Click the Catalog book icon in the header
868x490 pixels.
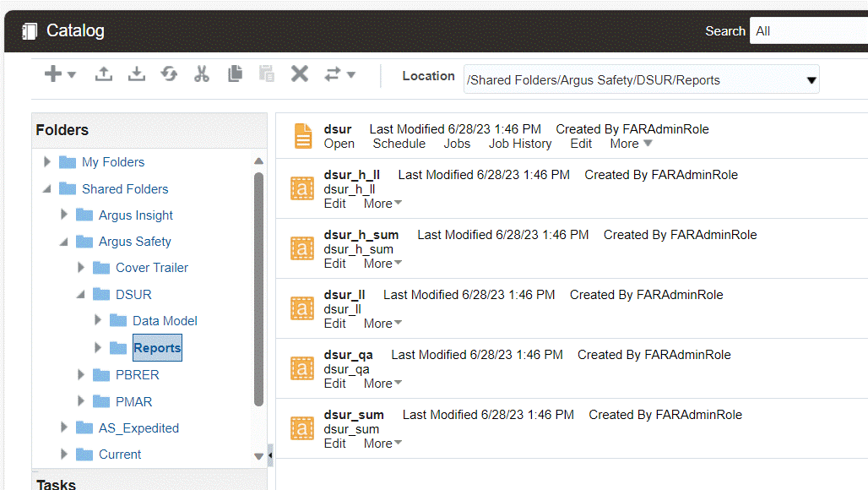30,31
